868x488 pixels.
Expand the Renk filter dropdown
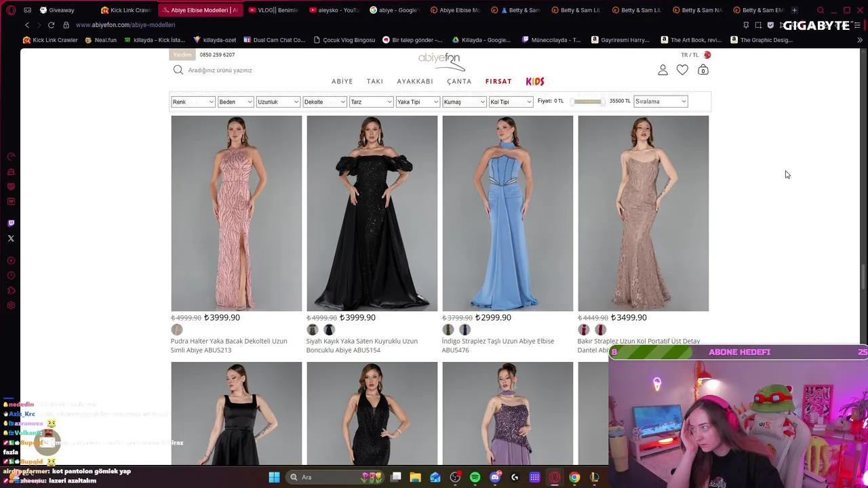[x=193, y=102]
